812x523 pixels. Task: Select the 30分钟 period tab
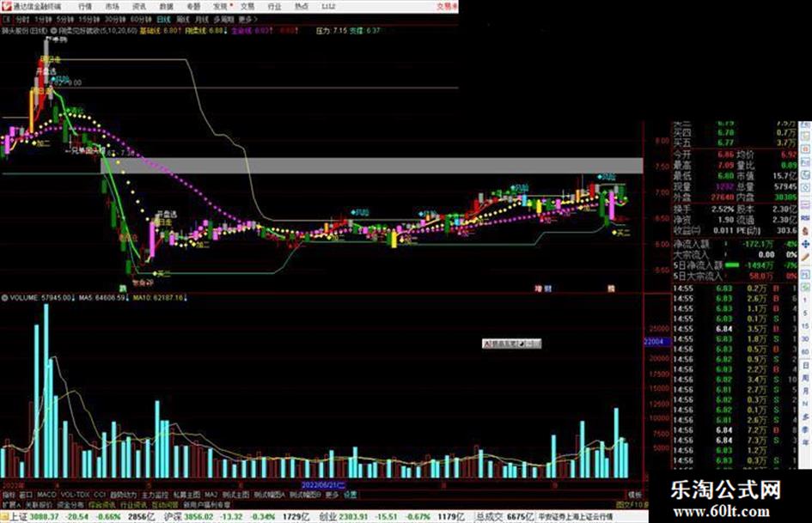click(x=114, y=20)
